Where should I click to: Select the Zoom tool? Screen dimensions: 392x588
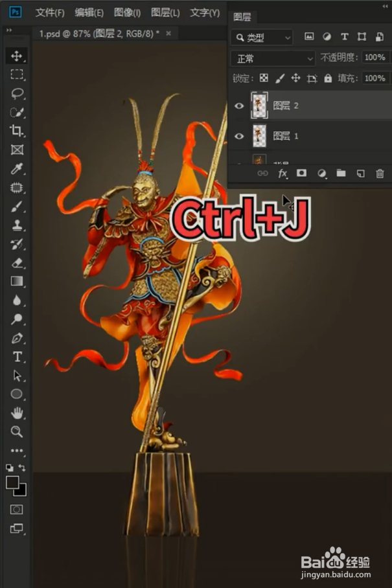[16, 432]
